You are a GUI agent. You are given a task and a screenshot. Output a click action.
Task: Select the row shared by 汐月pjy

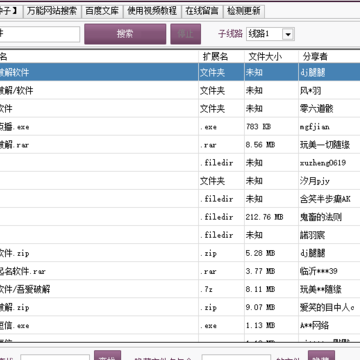pos(180,181)
